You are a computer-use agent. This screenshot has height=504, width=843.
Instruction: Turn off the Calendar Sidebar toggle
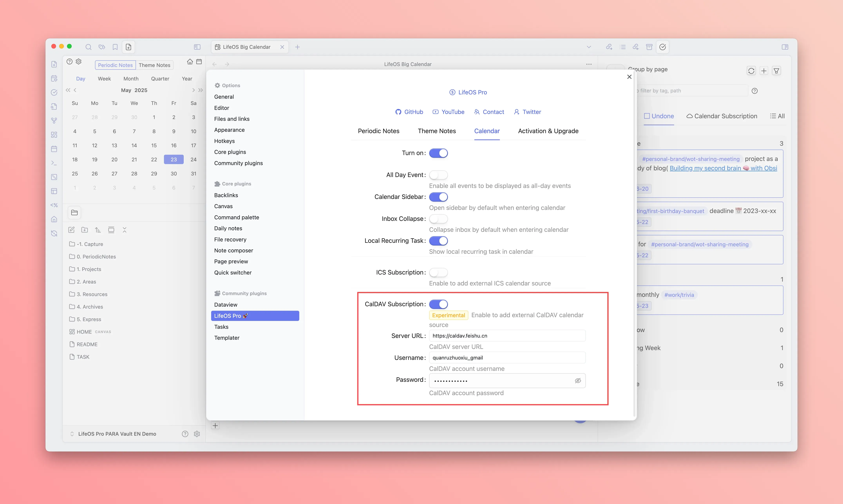pos(438,197)
